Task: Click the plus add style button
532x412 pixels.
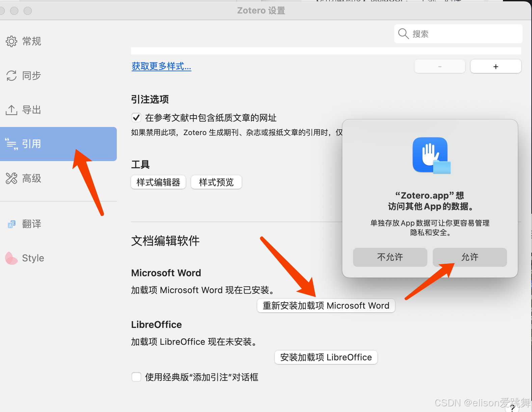Action: coord(496,67)
